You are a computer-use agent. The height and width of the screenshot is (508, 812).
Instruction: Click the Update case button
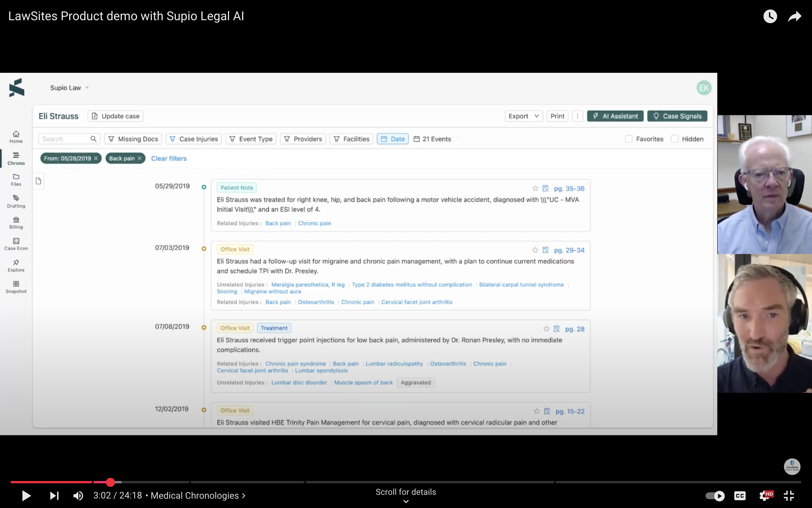115,116
